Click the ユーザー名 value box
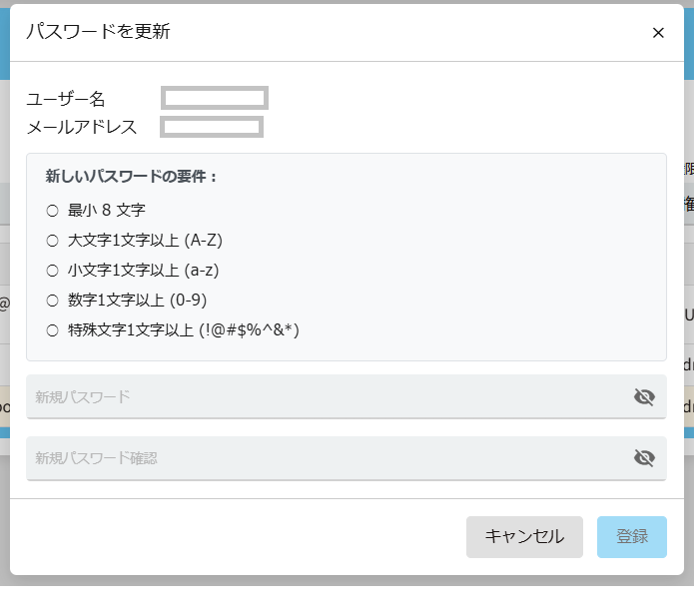 [x=215, y=98]
